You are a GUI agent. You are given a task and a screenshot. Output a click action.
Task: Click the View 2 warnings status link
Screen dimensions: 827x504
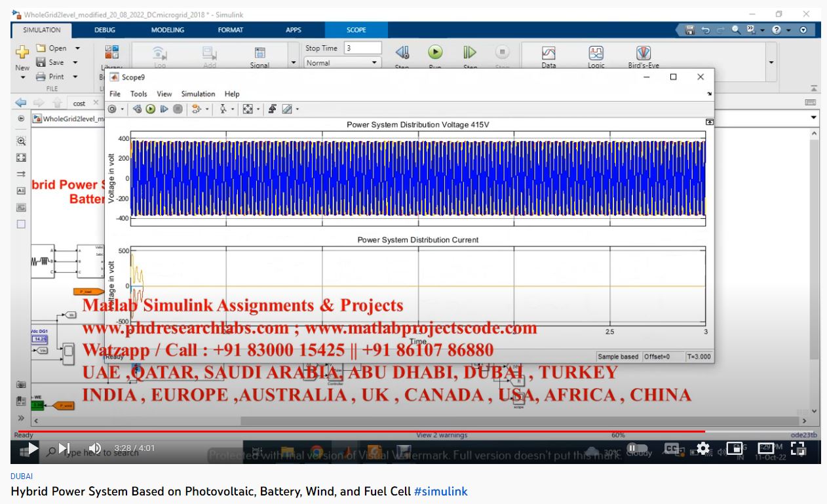pos(442,435)
